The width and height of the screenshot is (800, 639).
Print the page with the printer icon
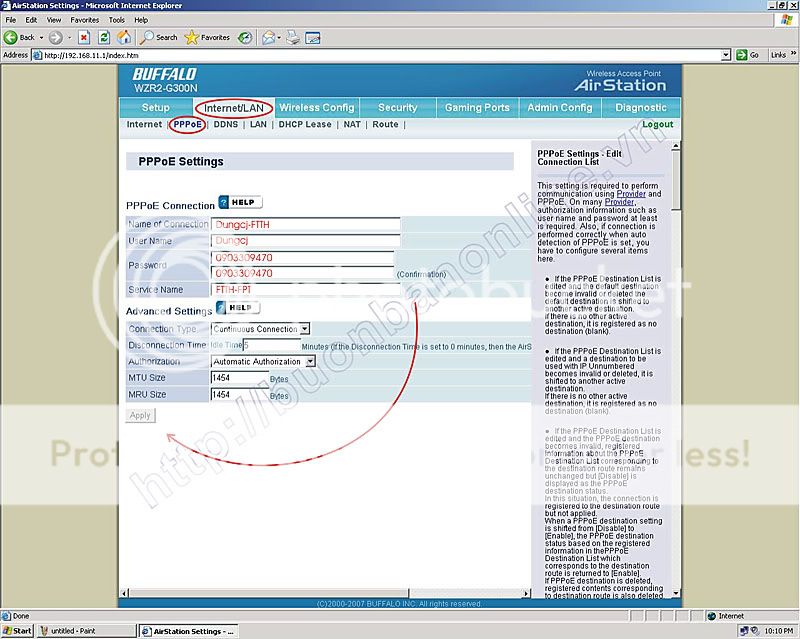click(x=293, y=37)
